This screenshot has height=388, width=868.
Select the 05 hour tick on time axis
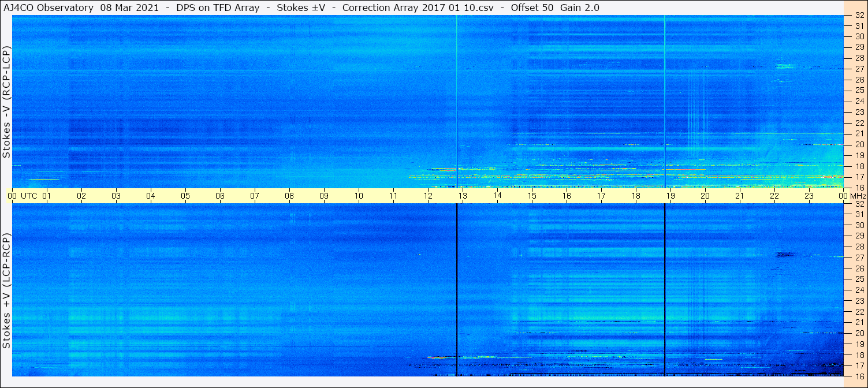click(185, 196)
